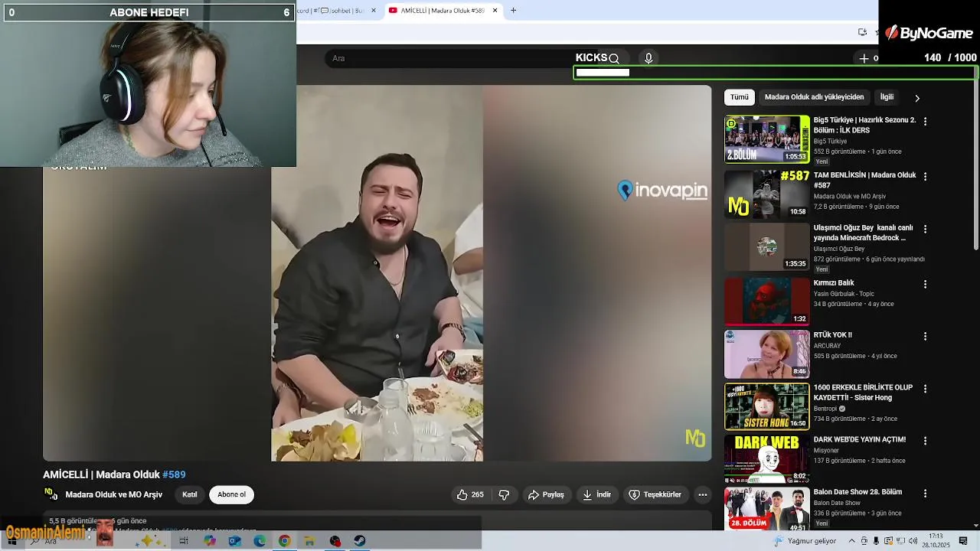The height and width of the screenshot is (551, 980).
Task: Open options menu for Ulaşımcı Oğuz Bey video
Action: (925, 229)
